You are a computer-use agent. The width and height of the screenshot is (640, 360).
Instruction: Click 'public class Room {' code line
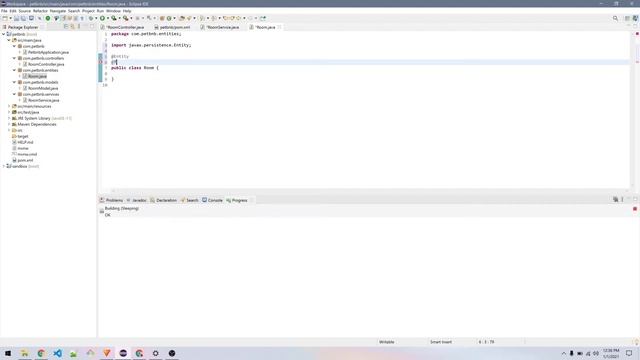point(135,68)
